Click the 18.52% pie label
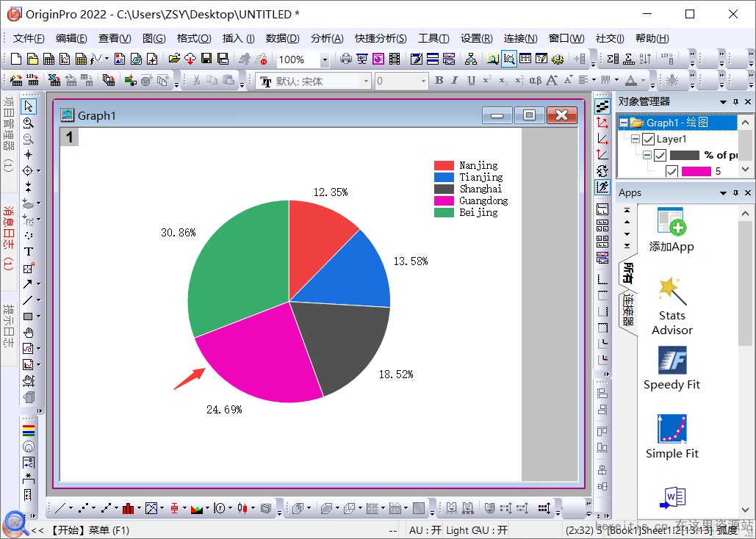The height and width of the screenshot is (539, 756). tap(396, 374)
